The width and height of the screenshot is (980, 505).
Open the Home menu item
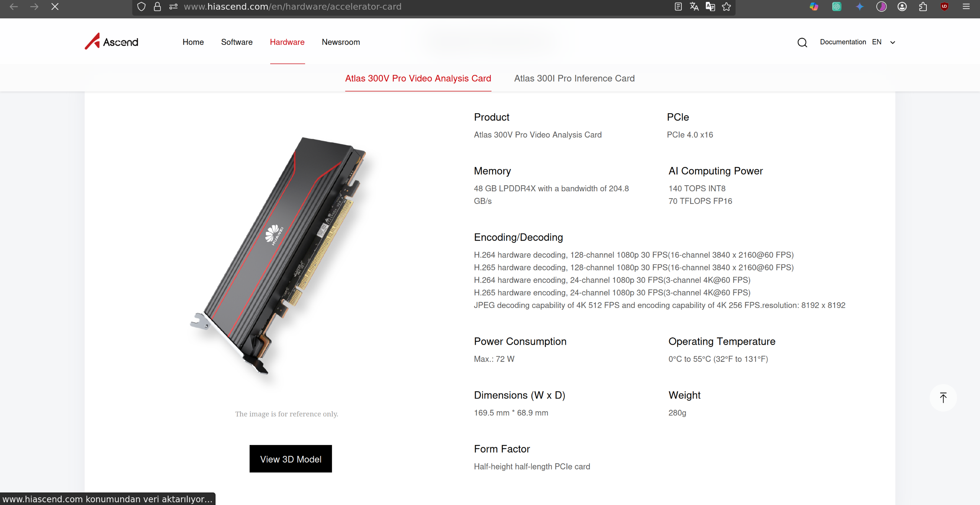point(193,42)
